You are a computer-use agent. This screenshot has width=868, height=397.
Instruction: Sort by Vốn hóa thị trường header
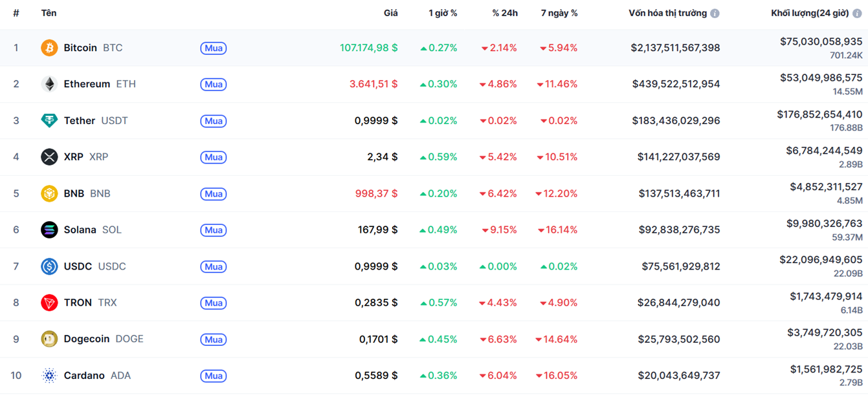667,13
